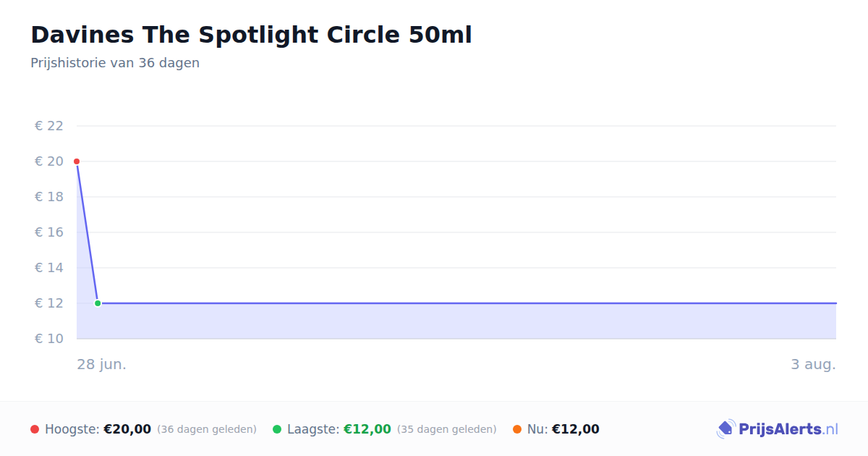Click the red highest price point on chart

pyautogui.click(x=77, y=161)
